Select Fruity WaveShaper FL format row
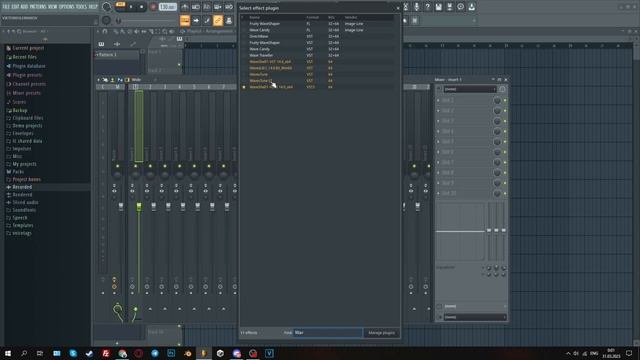This screenshot has width=640, height=360. tap(318, 24)
